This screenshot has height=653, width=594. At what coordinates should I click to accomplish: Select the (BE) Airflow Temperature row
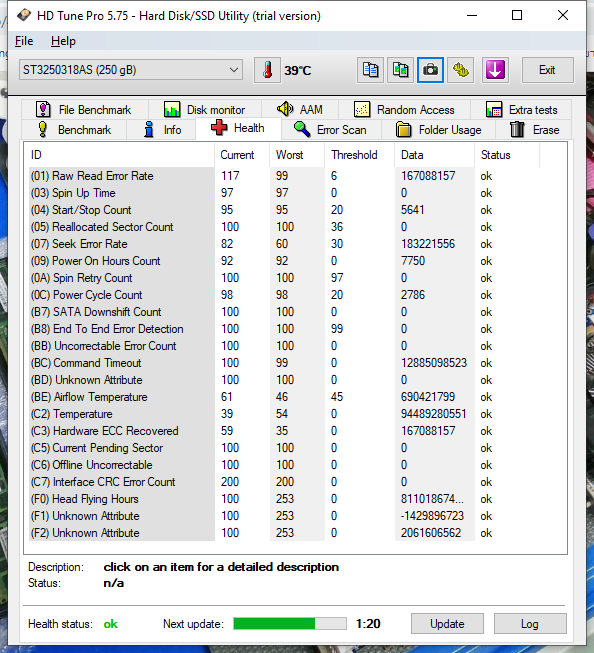pyautogui.click(x=284, y=397)
